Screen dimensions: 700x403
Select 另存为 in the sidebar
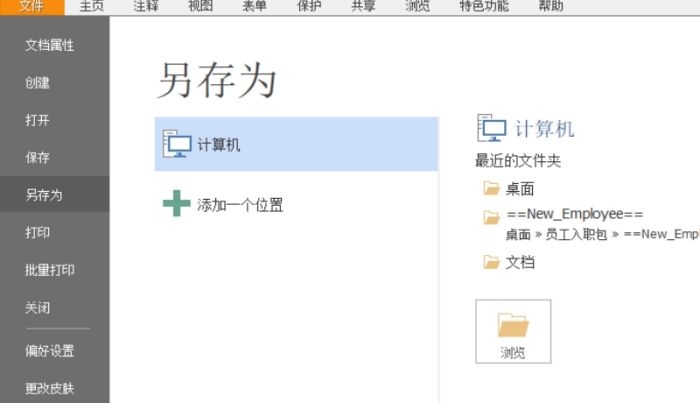point(54,195)
